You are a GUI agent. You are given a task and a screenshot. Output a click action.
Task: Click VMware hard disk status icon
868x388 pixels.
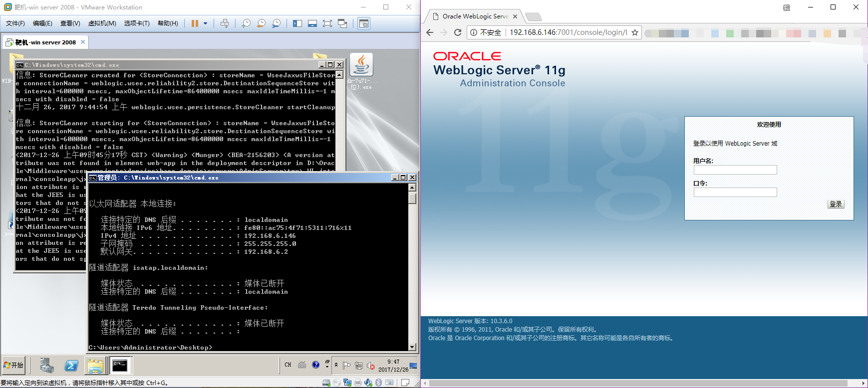326,383
